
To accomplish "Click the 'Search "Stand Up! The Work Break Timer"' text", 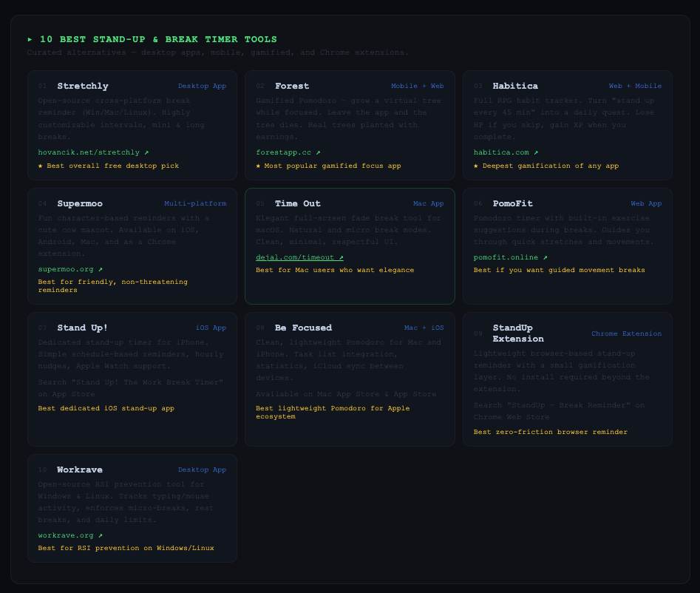I will click(131, 388).
